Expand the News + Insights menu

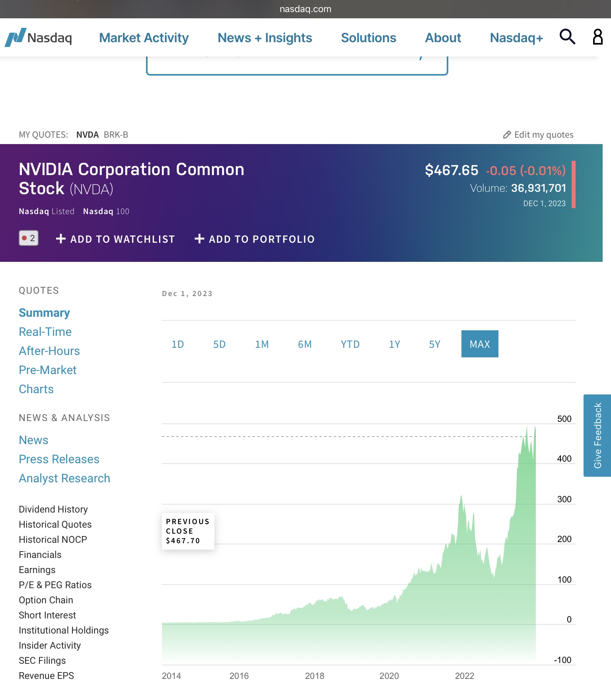[x=265, y=38]
